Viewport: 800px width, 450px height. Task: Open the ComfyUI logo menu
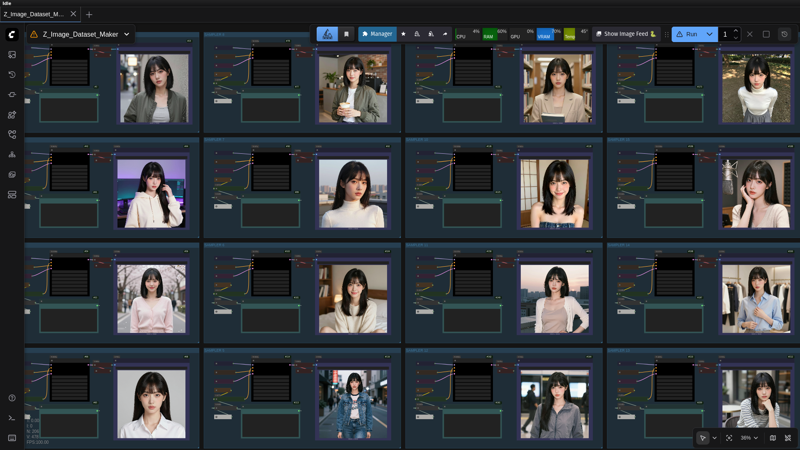[x=12, y=34]
